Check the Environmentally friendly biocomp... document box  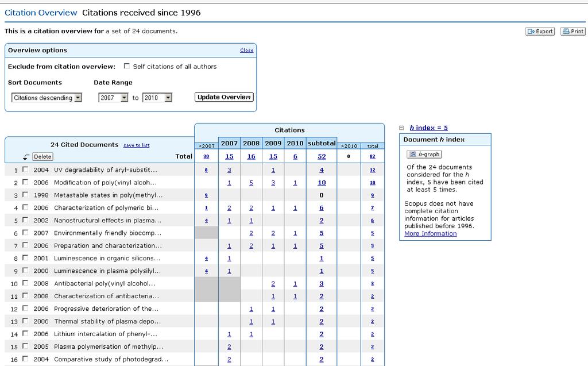25,232
